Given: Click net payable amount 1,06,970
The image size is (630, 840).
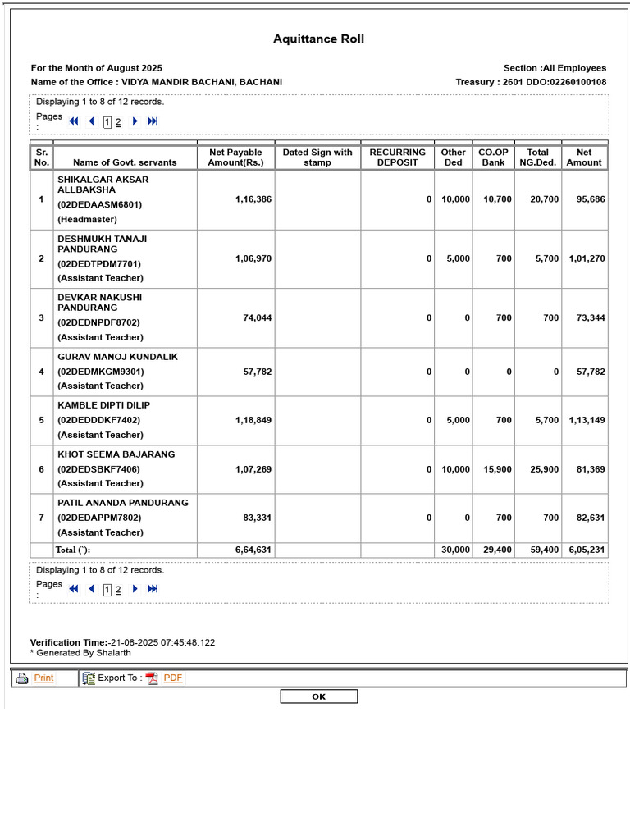Looking at the screenshot, I should click(253, 258).
